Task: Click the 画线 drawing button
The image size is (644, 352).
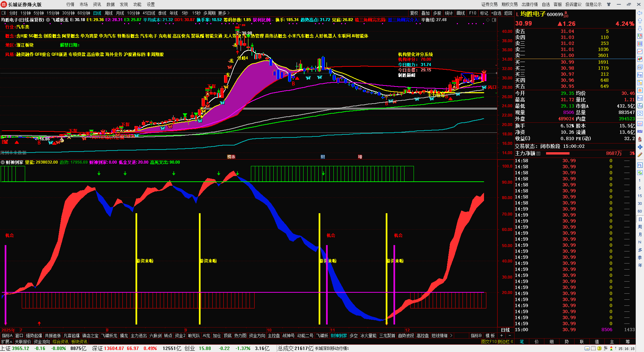Action: (x=461, y=13)
